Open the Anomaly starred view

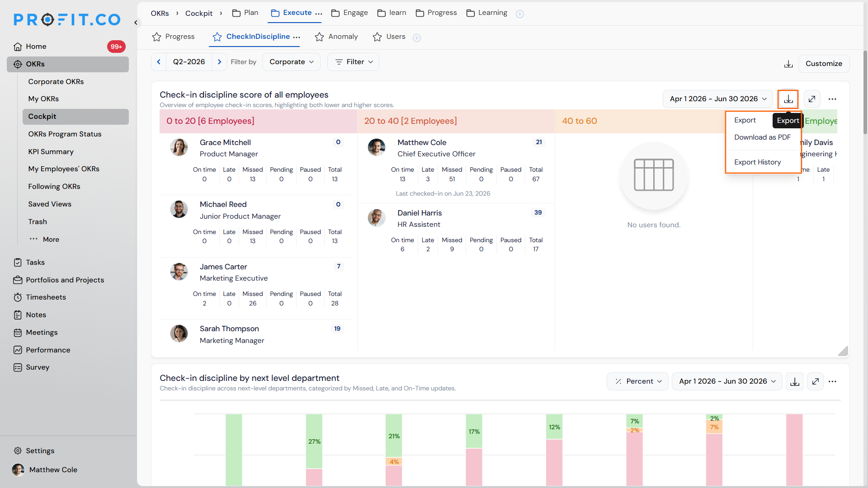336,37
